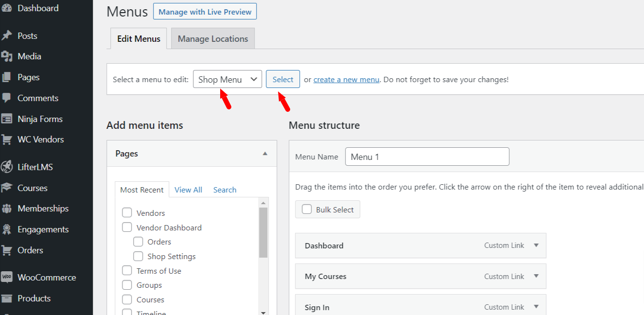Switch to the Manage Locations tab
This screenshot has width=644, height=315.
click(x=213, y=39)
